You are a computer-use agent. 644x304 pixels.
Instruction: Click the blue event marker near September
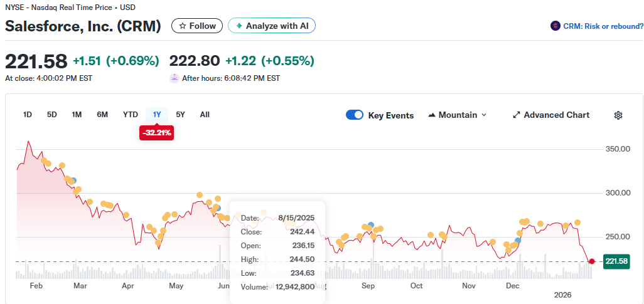371,225
